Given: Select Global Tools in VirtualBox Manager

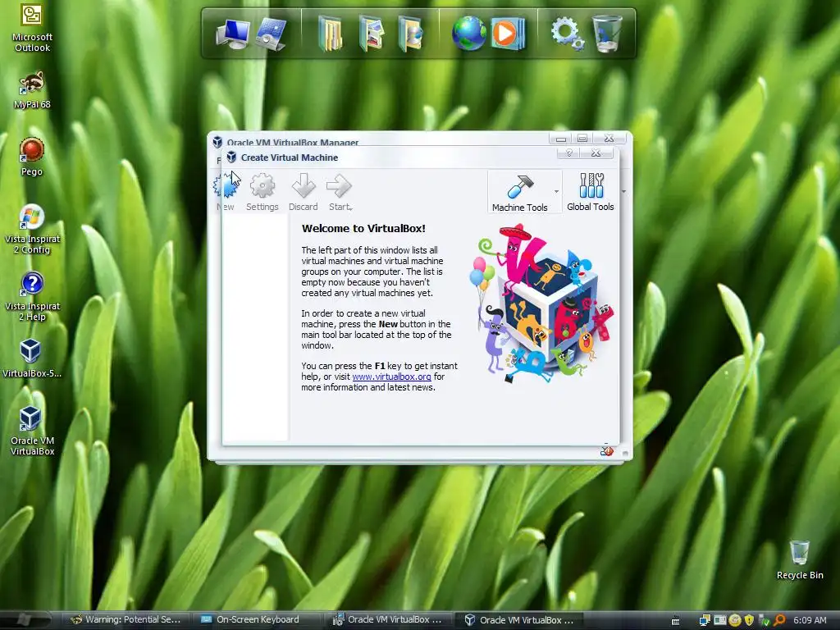Looking at the screenshot, I should (591, 192).
